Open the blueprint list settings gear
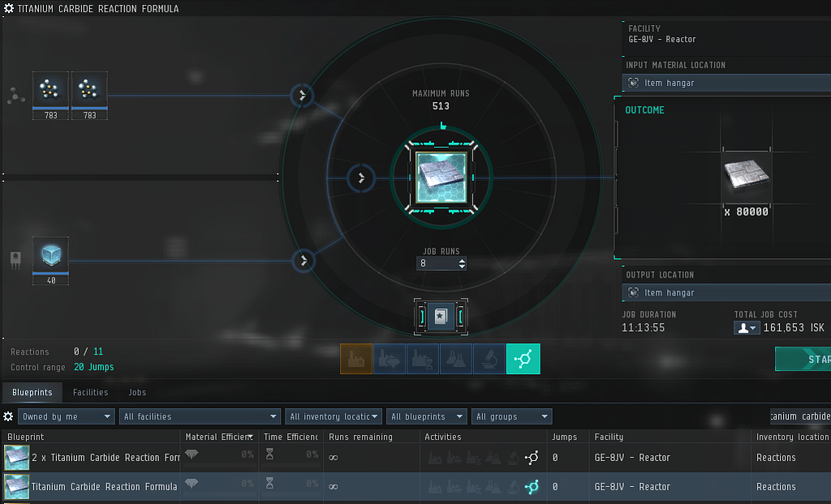The width and height of the screenshot is (831, 504). 8,416
